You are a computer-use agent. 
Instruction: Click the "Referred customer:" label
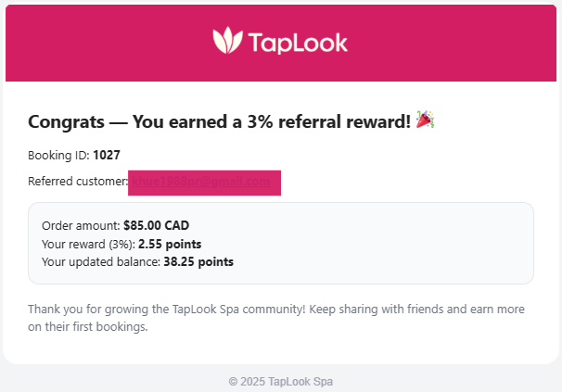click(x=77, y=182)
